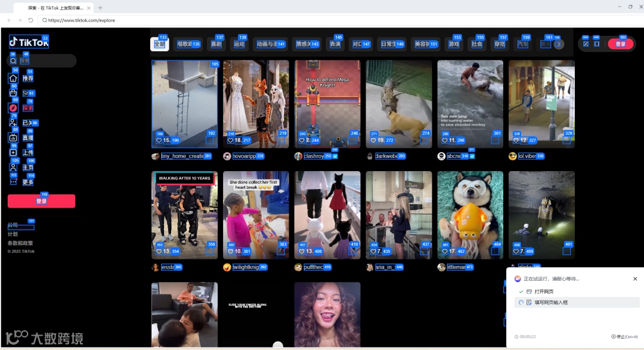Viewport: 644px width, 350px height.
Task: Open the family on couch video
Action: [184, 315]
